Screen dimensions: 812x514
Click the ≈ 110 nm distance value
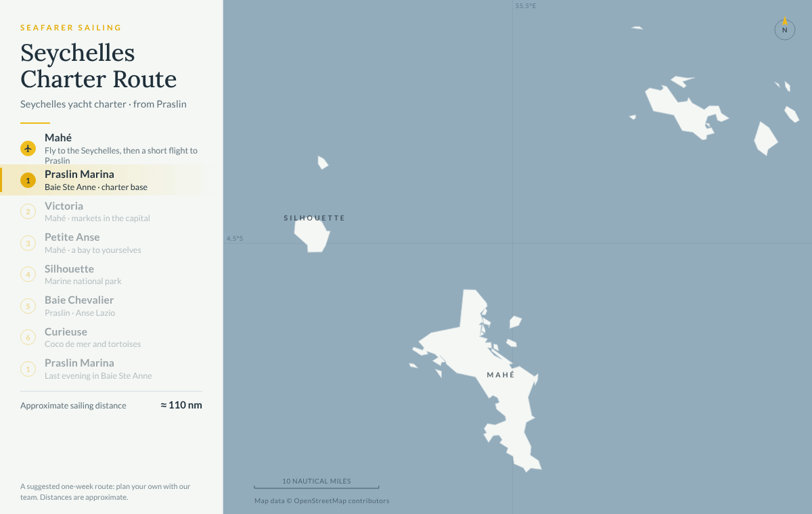(181, 405)
